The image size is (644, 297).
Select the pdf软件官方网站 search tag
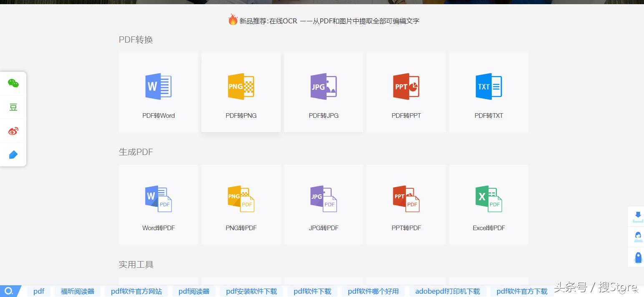(x=136, y=291)
